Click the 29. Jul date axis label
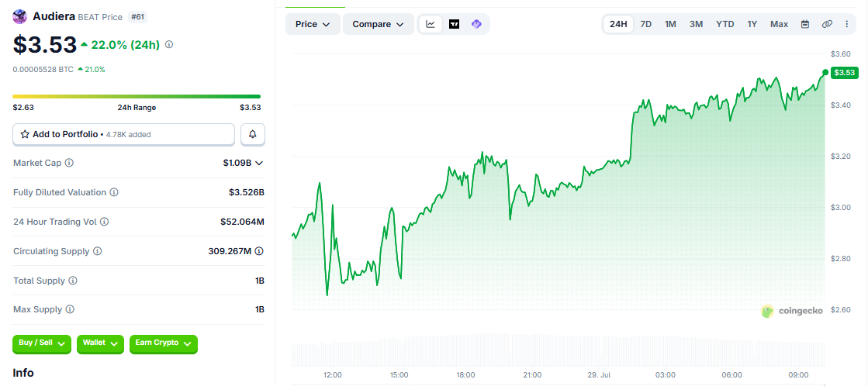868x386 pixels. [598, 375]
